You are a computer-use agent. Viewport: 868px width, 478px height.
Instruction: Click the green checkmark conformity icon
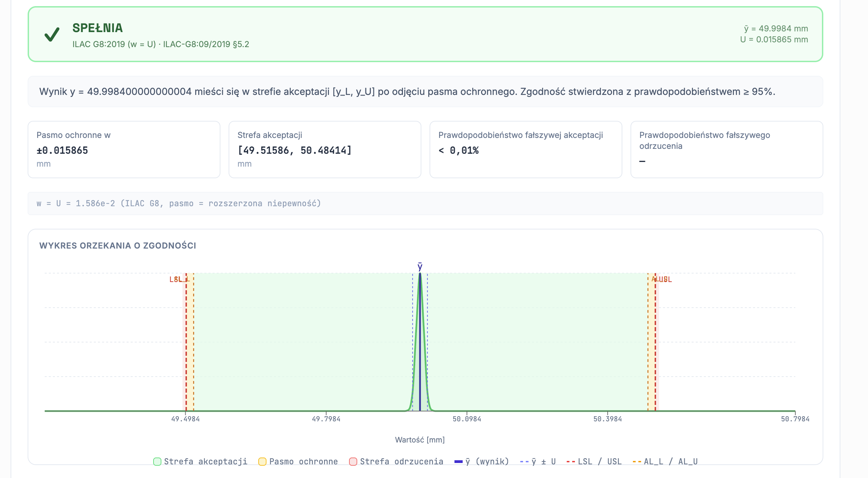tap(52, 34)
